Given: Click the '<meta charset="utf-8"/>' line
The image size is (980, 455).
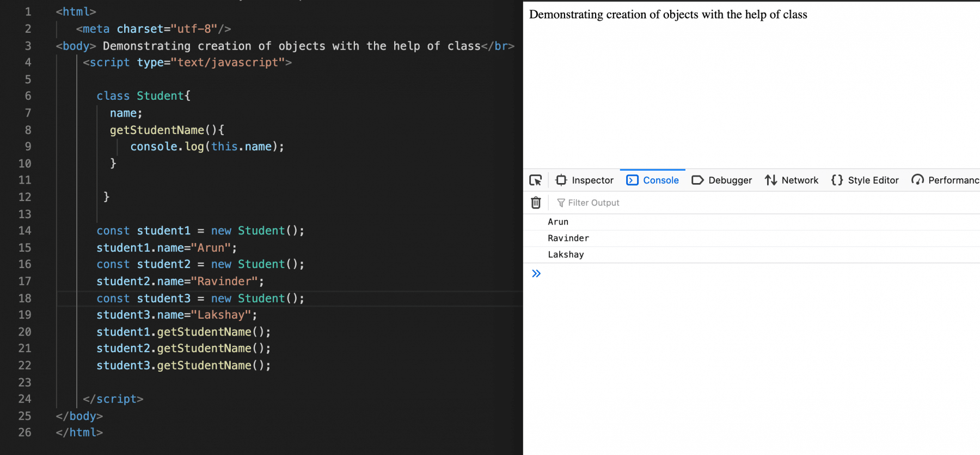Looking at the screenshot, I should tap(154, 29).
